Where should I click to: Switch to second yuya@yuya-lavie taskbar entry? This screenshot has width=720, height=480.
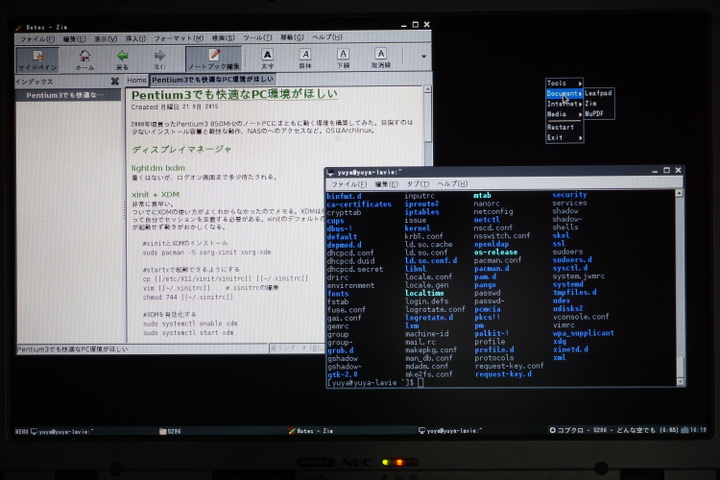pyautogui.click(x=450, y=431)
